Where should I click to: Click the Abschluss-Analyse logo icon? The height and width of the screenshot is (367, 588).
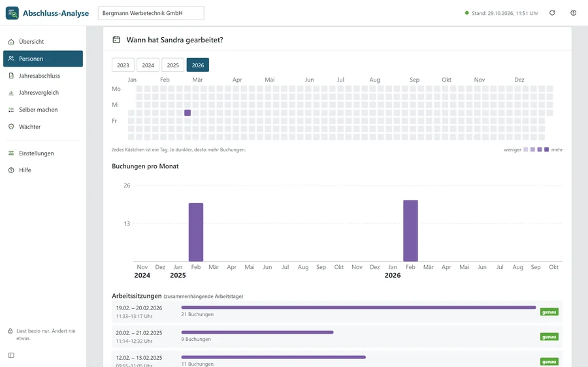click(12, 13)
